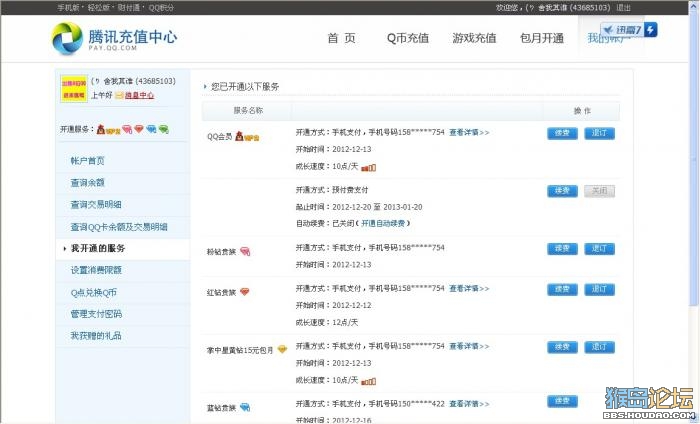Viewport: 700px width, 424px height.
Task: Select 查询余额 in the sidebar
Action: click(x=88, y=183)
